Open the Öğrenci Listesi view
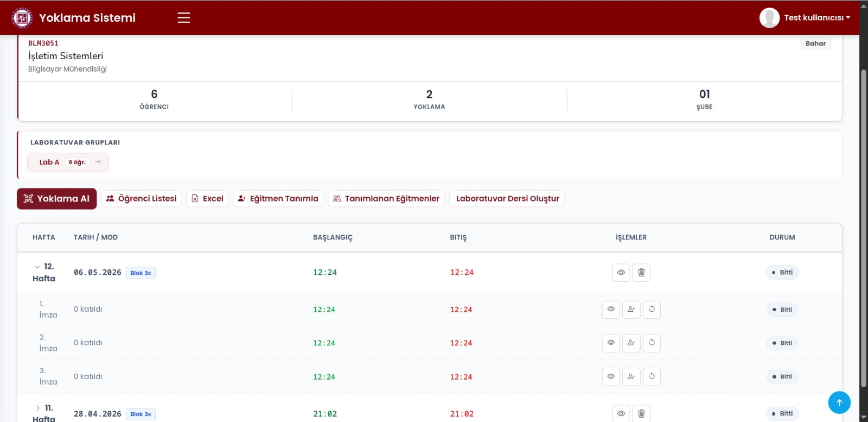 pos(141,199)
